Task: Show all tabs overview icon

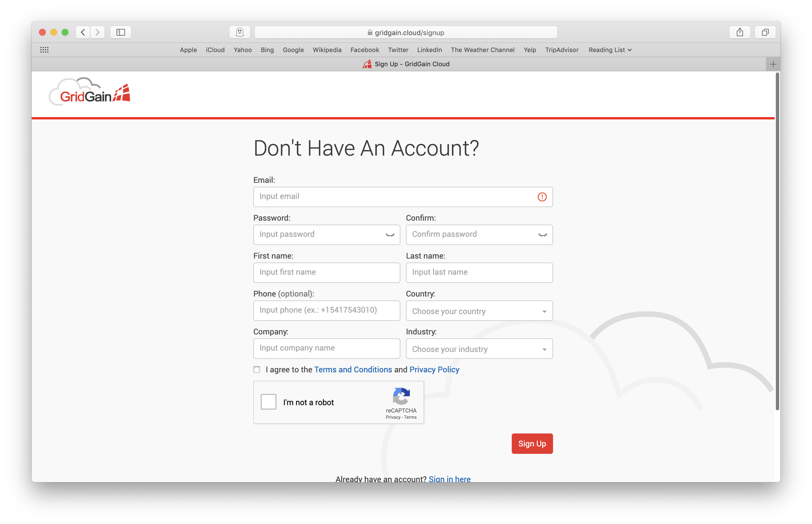Action: click(765, 32)
